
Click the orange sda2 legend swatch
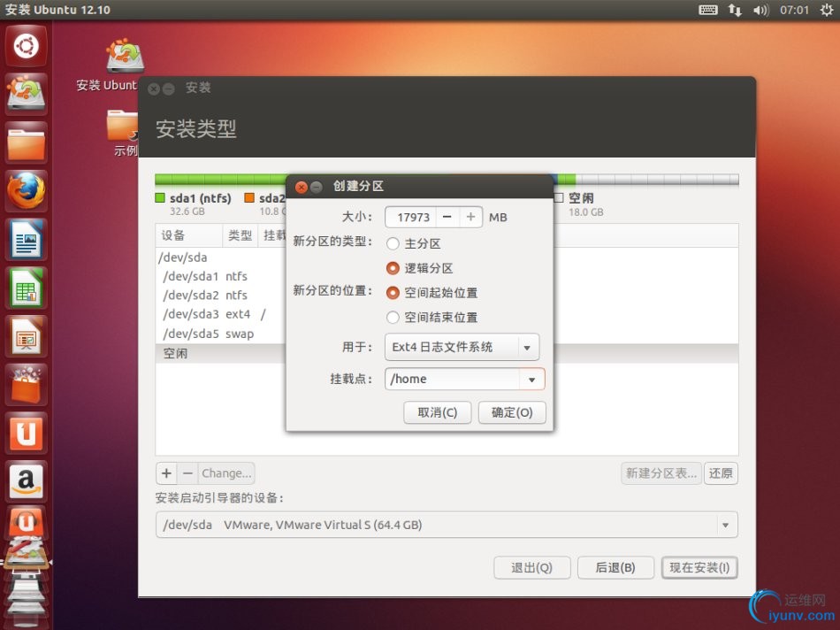point(249,198)
